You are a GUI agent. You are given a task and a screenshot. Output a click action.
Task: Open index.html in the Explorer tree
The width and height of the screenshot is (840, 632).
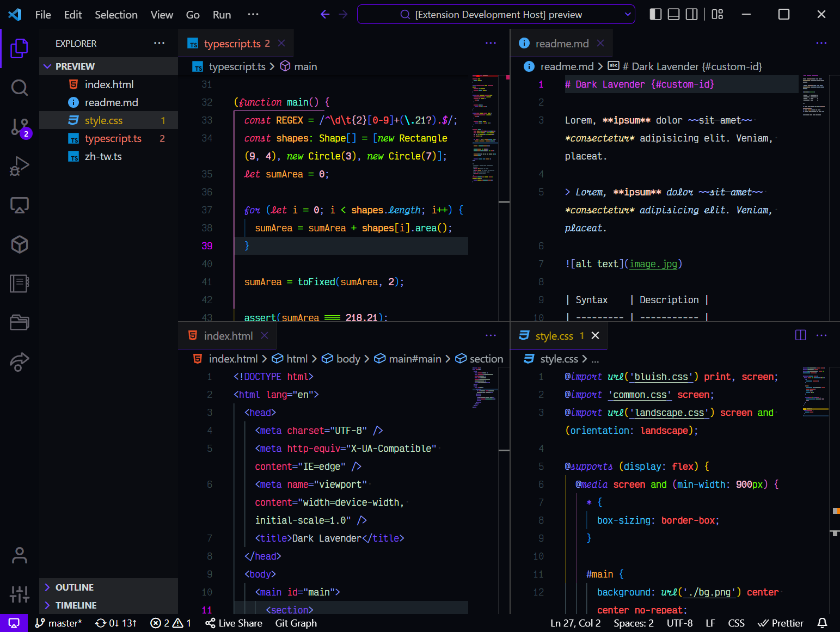108,84
